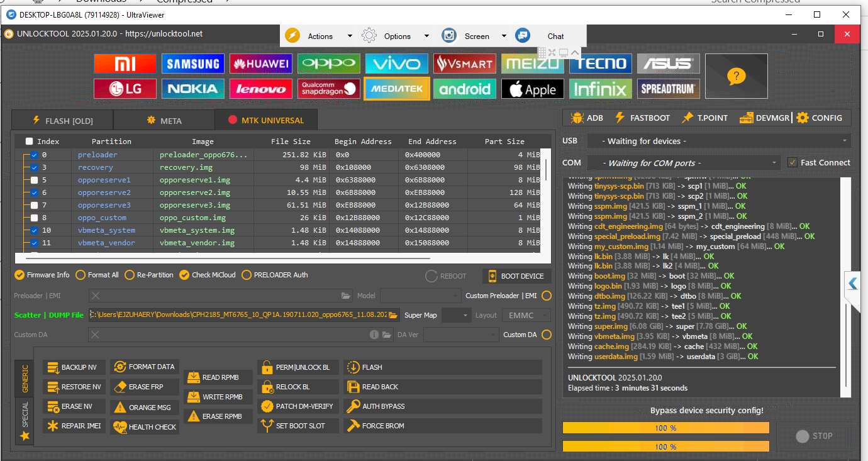
Task: Click the PERM|UNLOCK BL button
Action: 299,367
